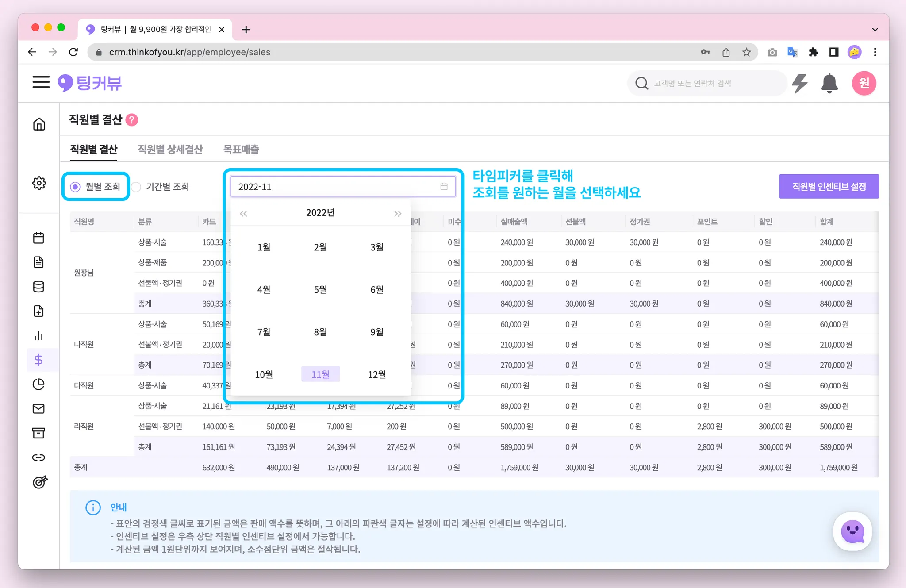The height and width of the screenshot is (588, 906).
Task: Click the notification bell icon
Action: [829, 83]
